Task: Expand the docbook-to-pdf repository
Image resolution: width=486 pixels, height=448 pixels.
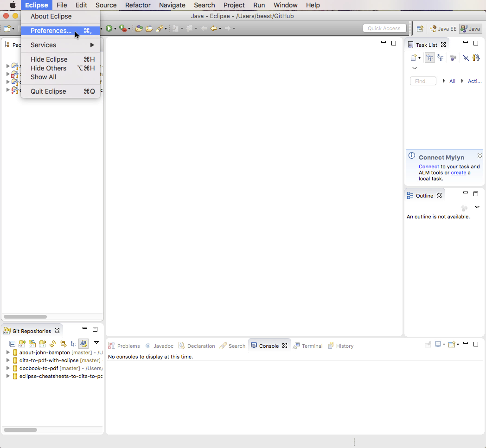Action: [8, 368]
